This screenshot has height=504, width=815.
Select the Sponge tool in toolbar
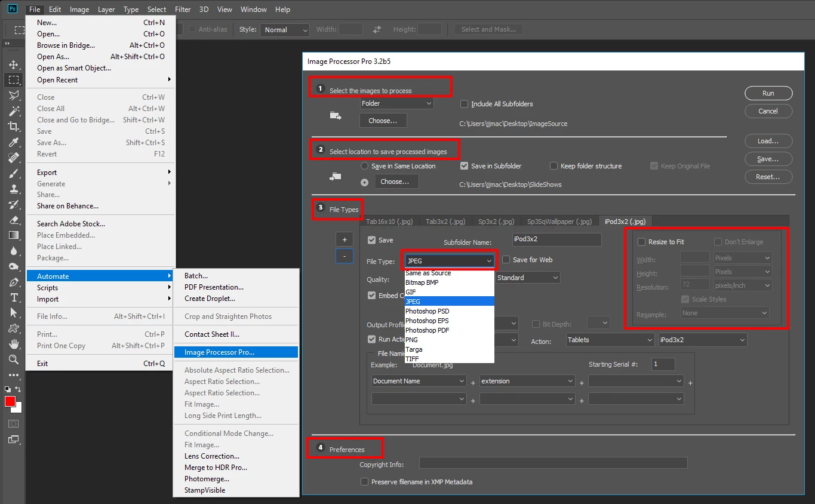[x=13, y=266]
